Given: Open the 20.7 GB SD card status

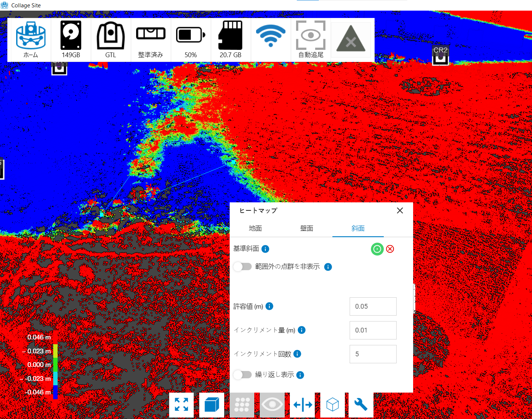Looking at the screenshot, I should [x=230, y=40].
